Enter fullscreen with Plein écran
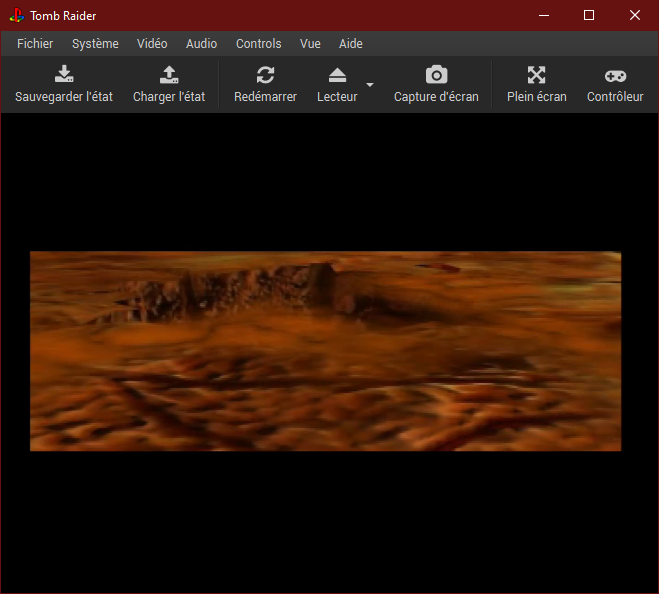 537,84
